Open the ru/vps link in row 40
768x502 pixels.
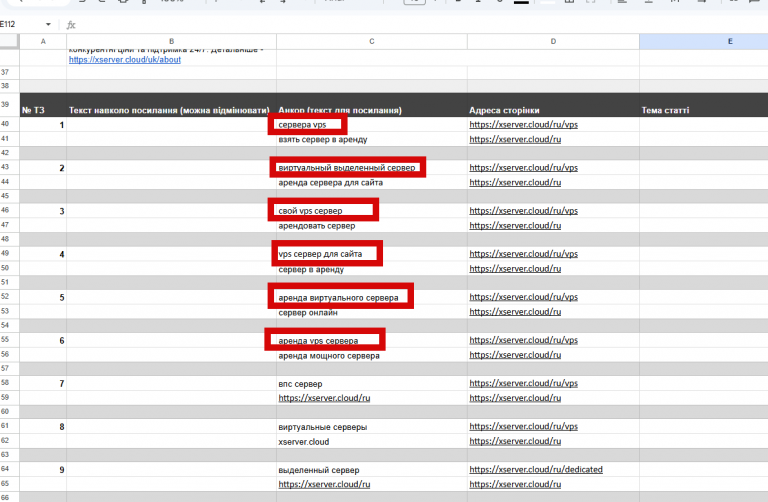pyautogui.click(x=524, y=124)
